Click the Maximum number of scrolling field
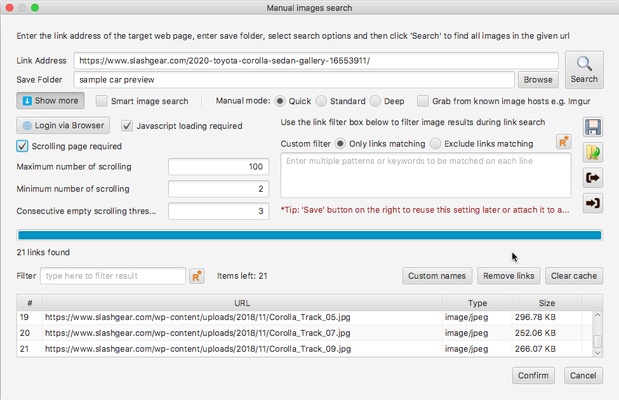619x400 pixels. click(x=218, y=167)
